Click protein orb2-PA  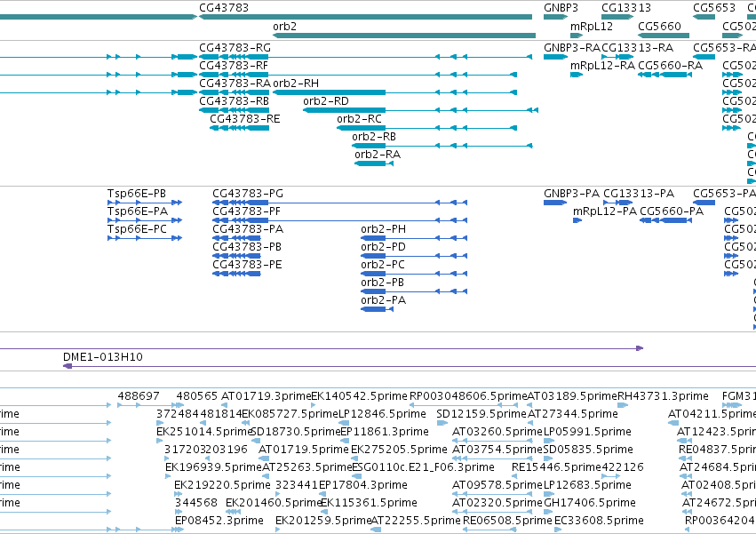[x=383, y=300]
